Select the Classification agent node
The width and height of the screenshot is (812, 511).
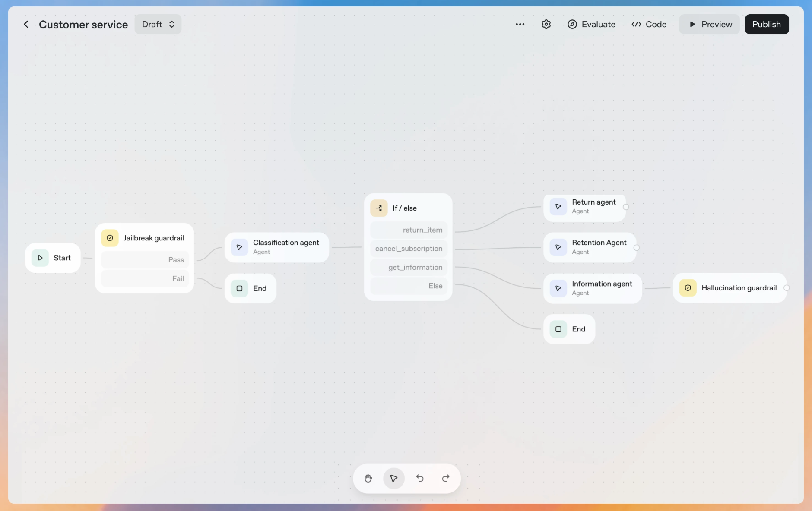point(276,247)
